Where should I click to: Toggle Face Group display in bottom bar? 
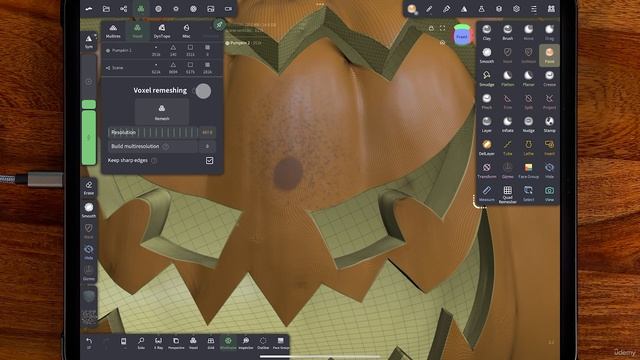point(281,343)
